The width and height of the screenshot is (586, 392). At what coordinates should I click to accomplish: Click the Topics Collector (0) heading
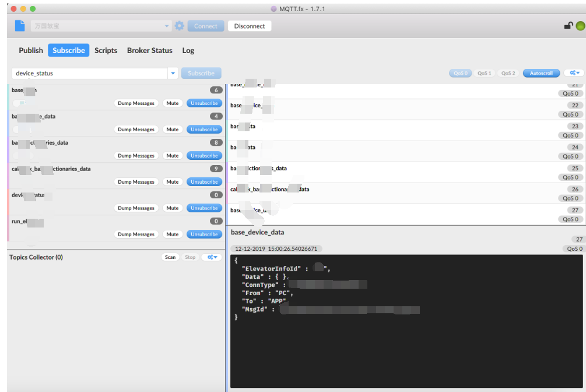(36, 257)
